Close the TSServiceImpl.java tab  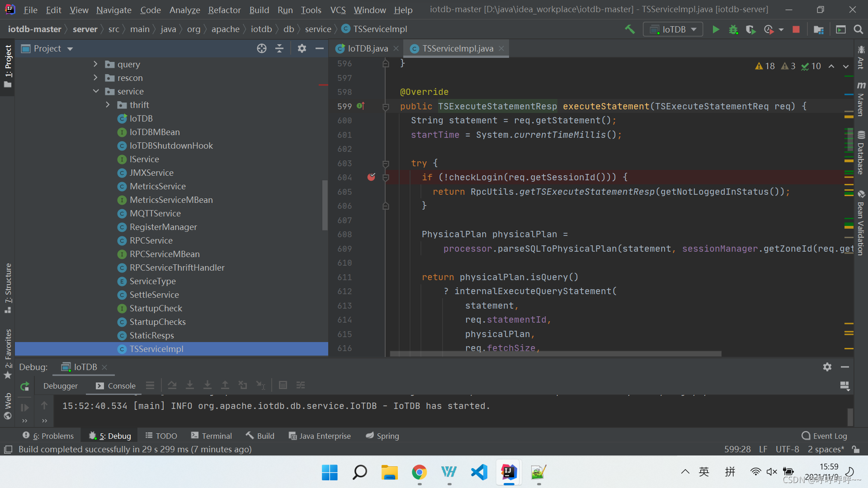coord(501,48)
